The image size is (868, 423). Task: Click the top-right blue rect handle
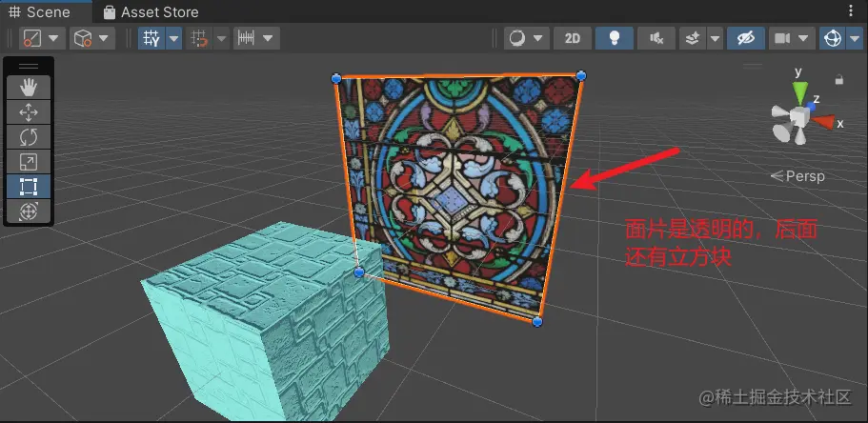pos(580,75)
